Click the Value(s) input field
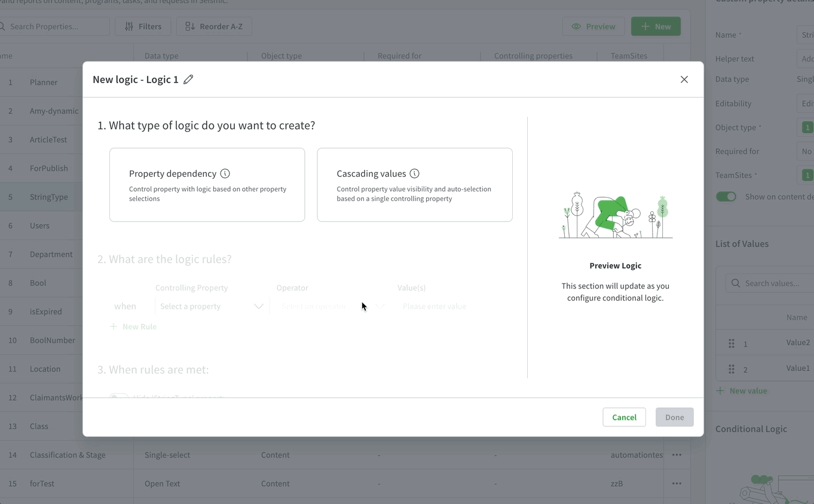 pyautogui.click(x=454, y=306)
